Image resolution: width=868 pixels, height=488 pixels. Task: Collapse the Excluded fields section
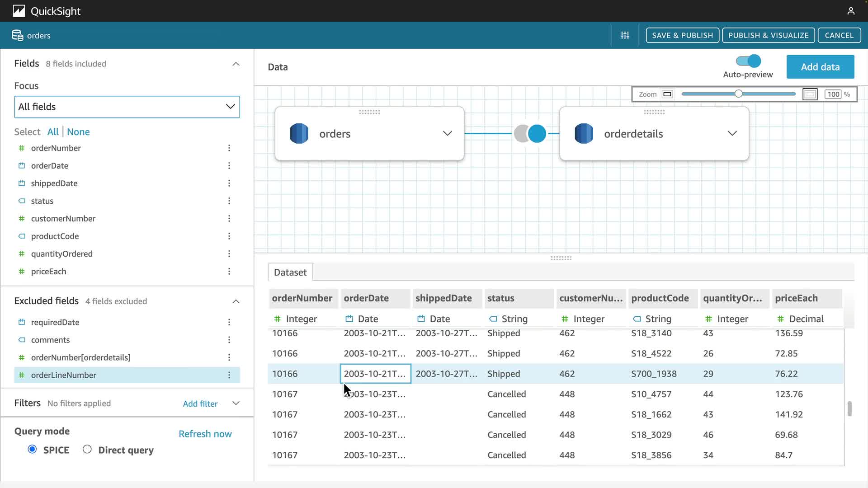click(x=236, y=301)
